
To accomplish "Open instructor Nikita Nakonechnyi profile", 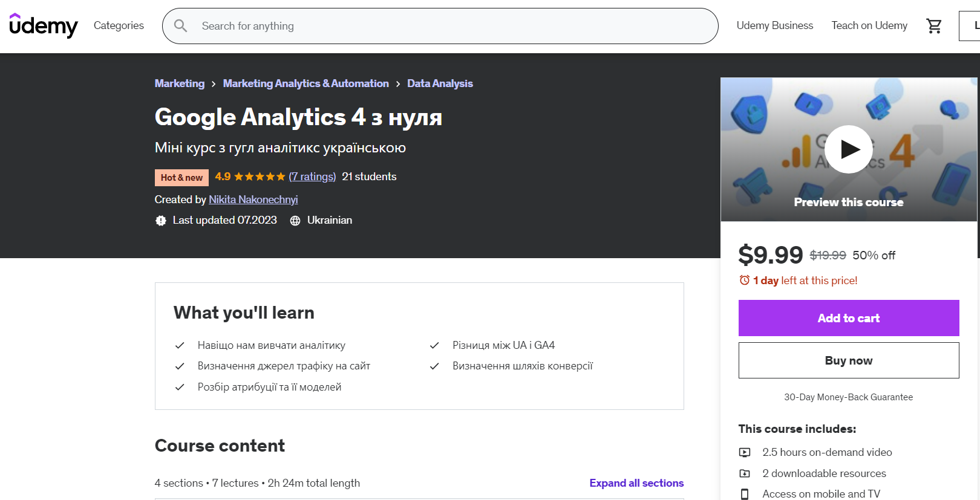I will 253,200.
